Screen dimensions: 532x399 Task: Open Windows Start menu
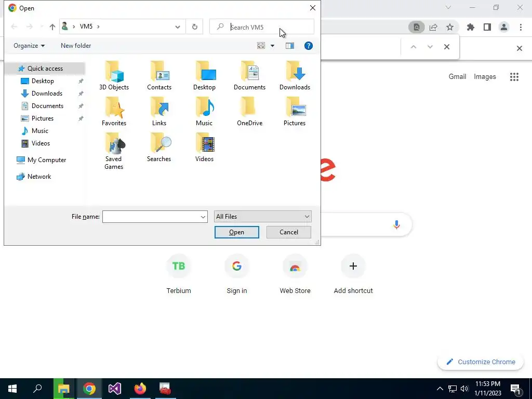pos(12,389)
